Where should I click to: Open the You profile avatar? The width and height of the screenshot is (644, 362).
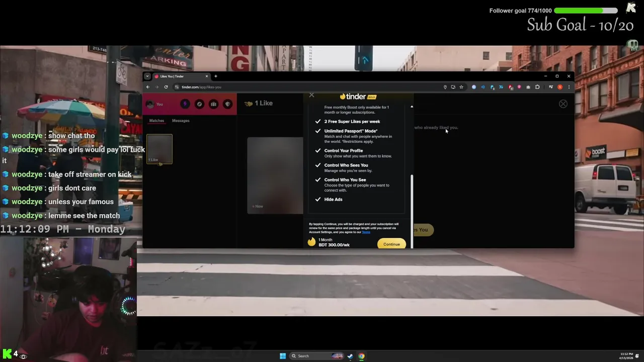coord(150,104)
